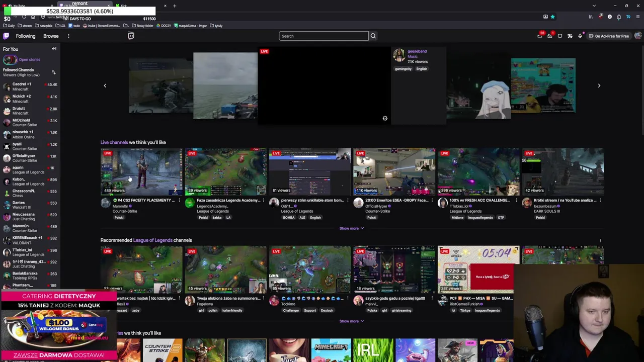Open Dantes Warcraft III channel in sidebar
This screenshot has width=644, height=362.
click(x=30, y=205)
